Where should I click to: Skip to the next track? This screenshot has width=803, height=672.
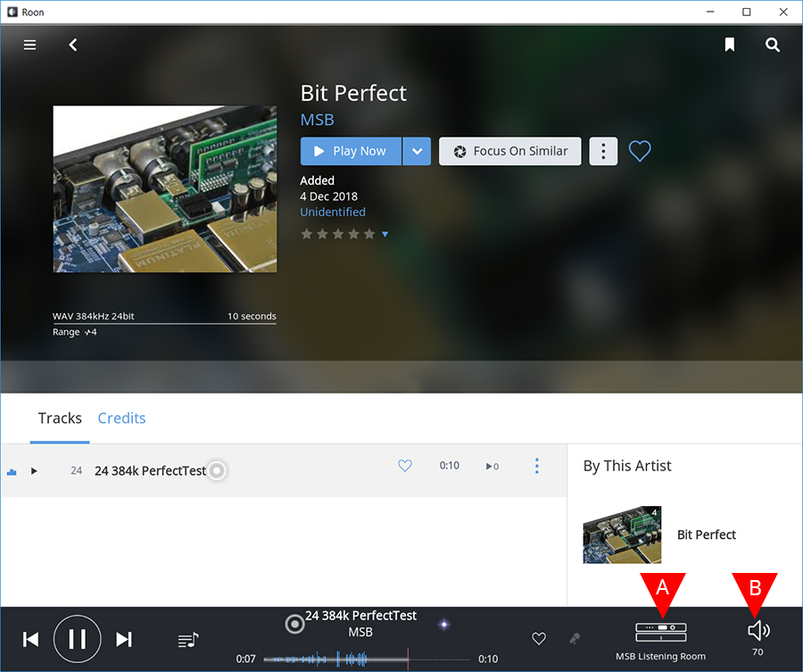(x=124, y=639)
